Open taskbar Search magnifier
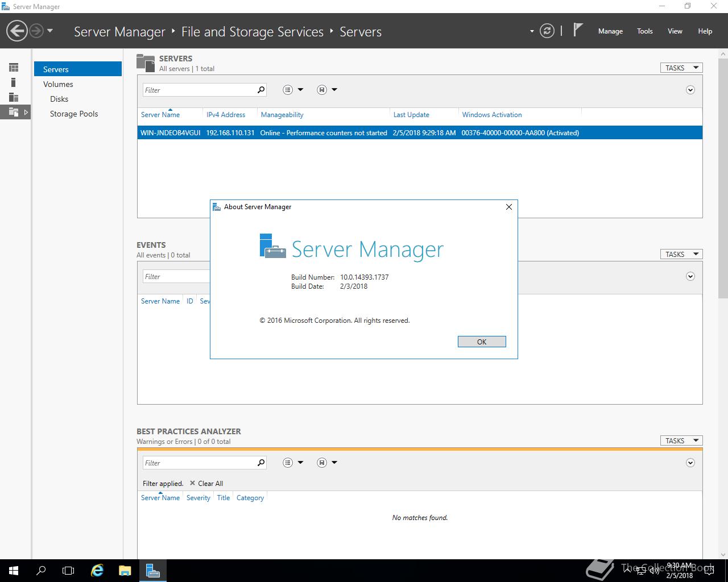728x582 pixels. point(41,570)
